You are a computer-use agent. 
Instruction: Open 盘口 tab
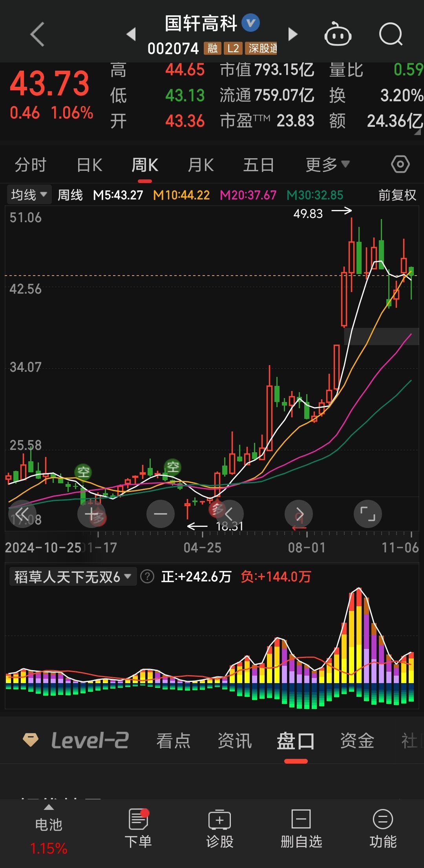[296, 741]
